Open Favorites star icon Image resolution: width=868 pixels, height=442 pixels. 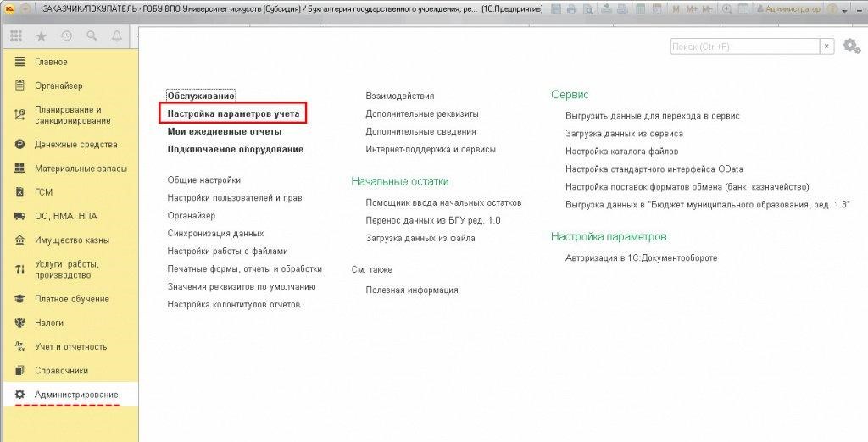41,36
